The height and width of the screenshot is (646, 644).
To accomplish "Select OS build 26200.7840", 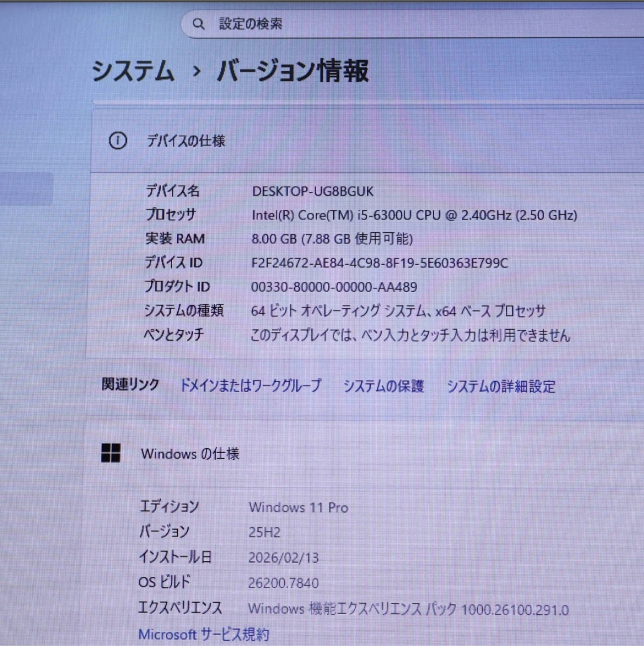I will pyautogui.click(x=283, y=583).
